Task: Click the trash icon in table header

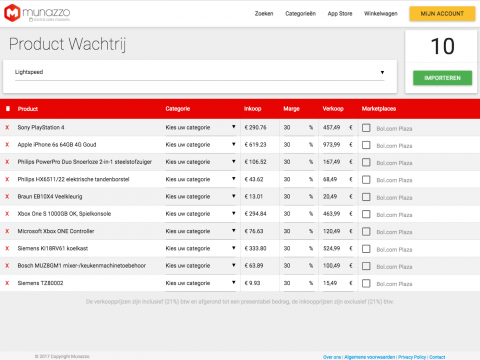Action: 8,109
